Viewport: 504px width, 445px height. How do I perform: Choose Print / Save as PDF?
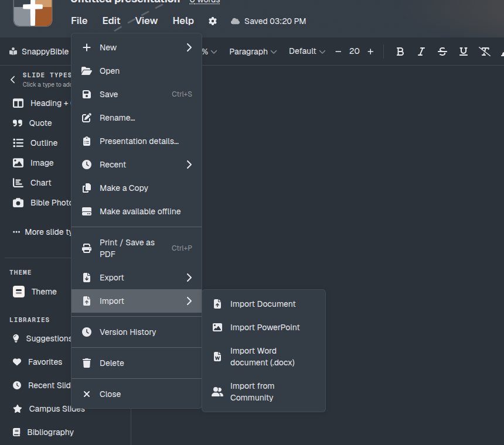(x=137, y=248)
